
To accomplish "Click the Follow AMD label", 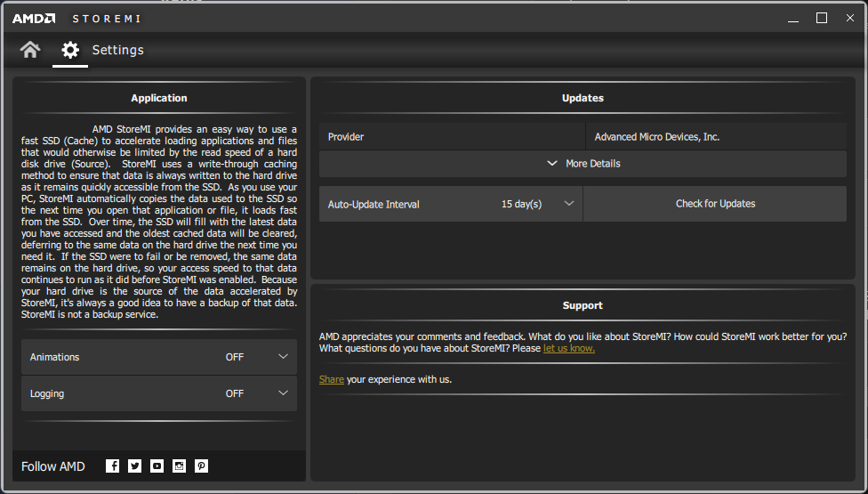I will (53, 467).
